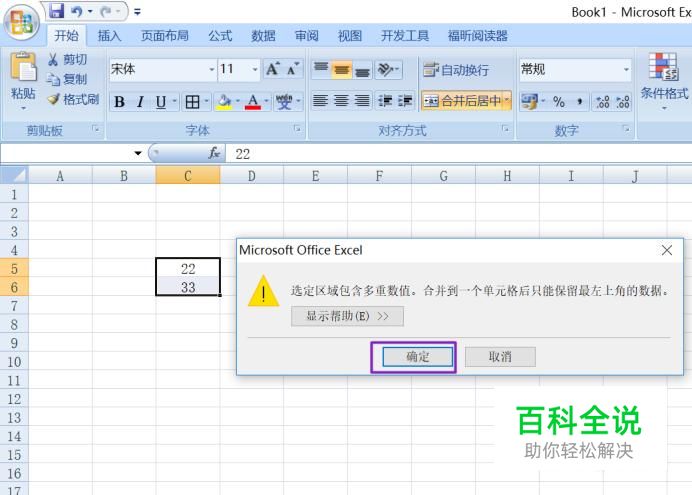Image resolution: width=692 pixels, height=495 pixels.
Task: Align text to top of cell
Action: 321,69
